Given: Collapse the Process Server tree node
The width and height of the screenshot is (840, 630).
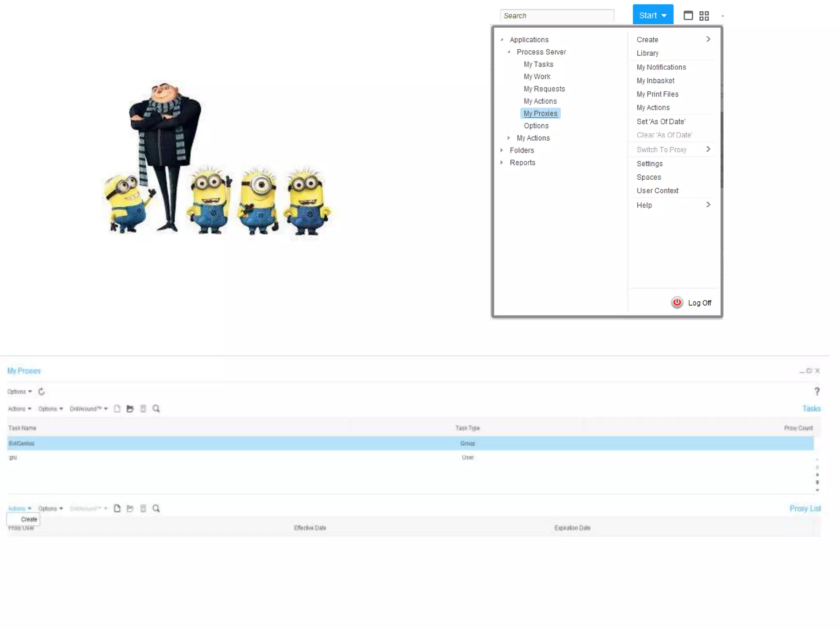Looking at the screenshot, I should point(509,52).
